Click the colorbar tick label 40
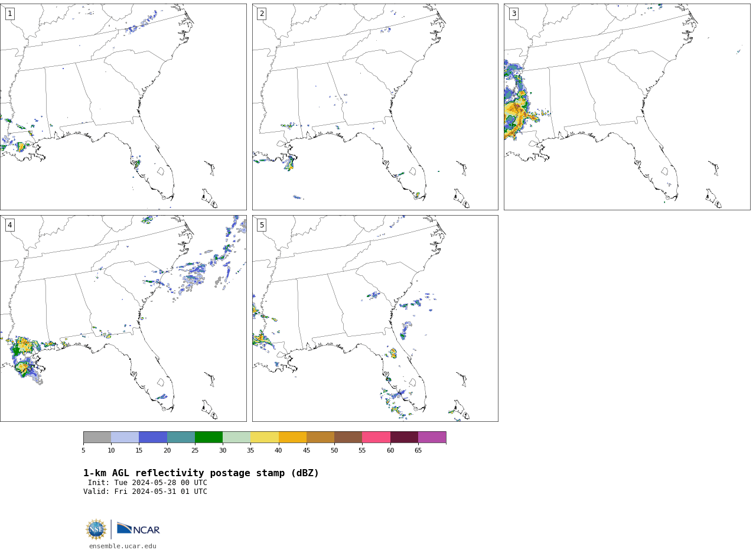 point(278,451)
